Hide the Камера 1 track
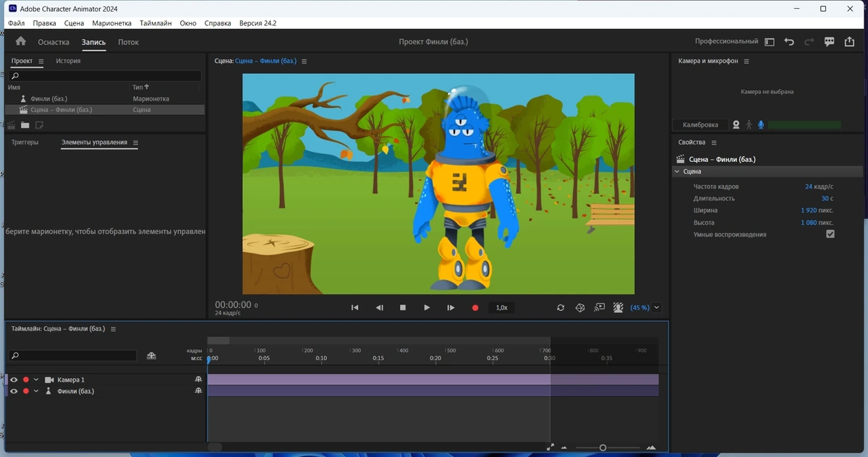 coord(14,380)
